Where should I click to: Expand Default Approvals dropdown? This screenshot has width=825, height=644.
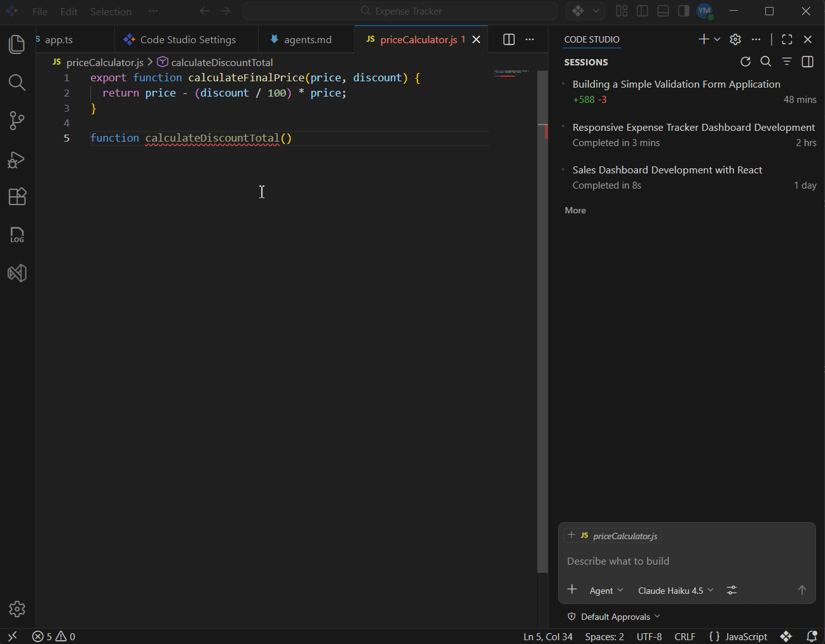pos(614,617)
